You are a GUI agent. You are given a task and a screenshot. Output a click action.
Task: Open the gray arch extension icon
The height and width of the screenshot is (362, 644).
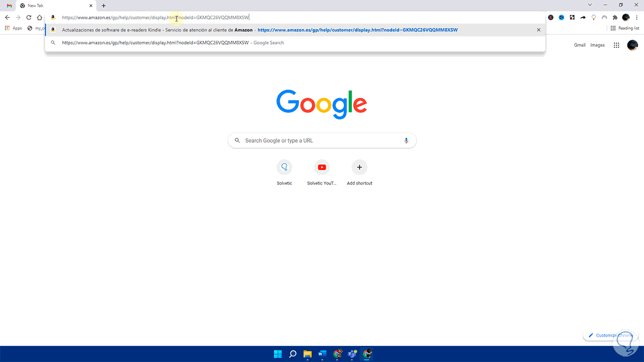tap(604, 17)
